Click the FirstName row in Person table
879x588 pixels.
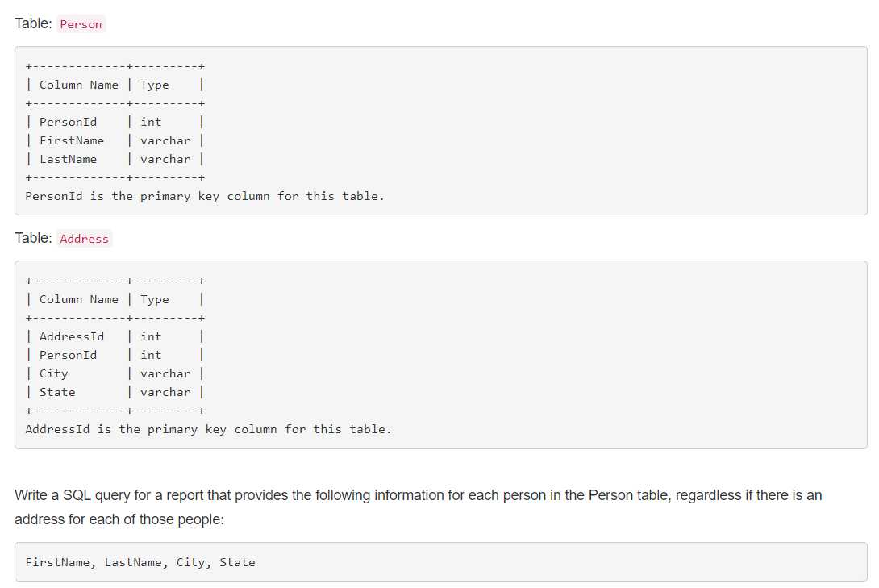click(115, 140)
